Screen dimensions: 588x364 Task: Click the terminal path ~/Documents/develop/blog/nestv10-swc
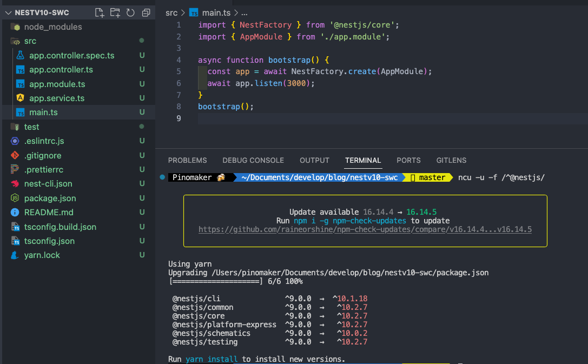(x=320, y=177)
